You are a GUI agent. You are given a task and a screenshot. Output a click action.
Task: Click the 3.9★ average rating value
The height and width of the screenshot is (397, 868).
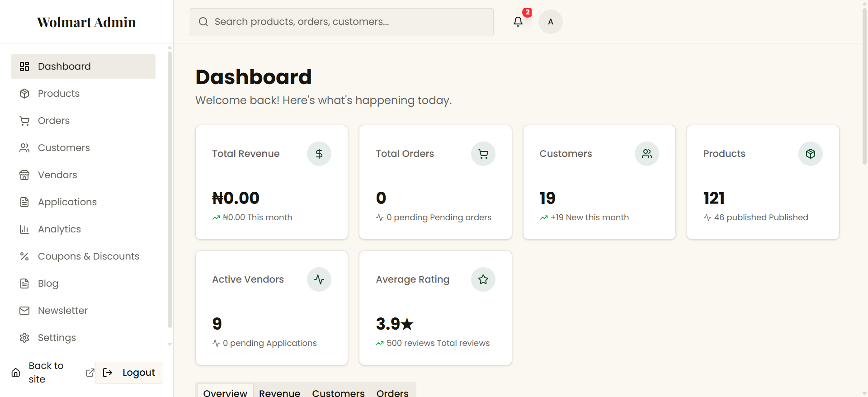[395, 324]
